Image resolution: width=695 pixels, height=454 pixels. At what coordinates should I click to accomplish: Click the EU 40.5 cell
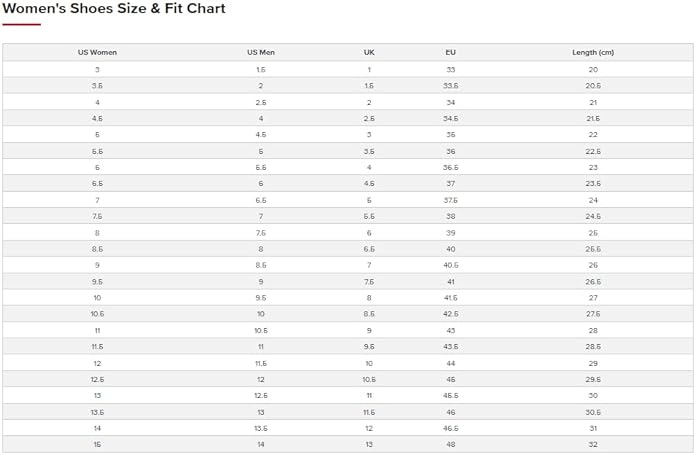pyautogui.click(x=450, y=265)
